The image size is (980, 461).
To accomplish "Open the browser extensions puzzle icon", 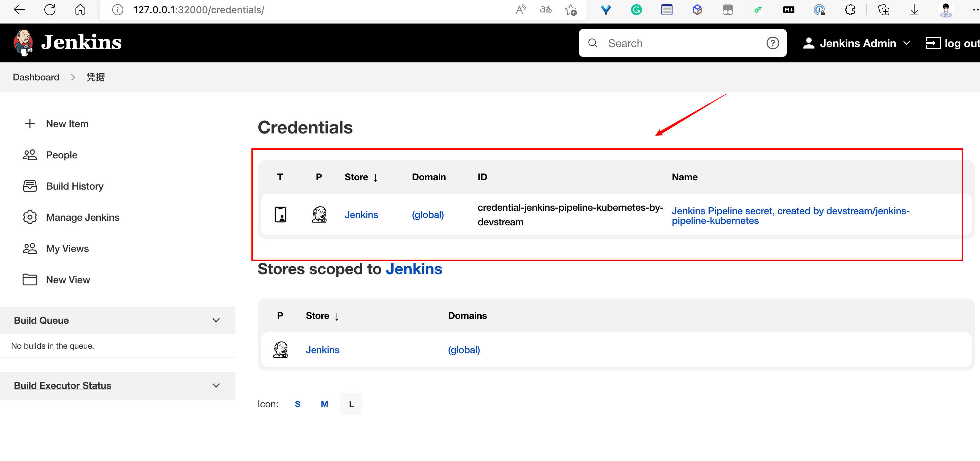I will point(849,9).
